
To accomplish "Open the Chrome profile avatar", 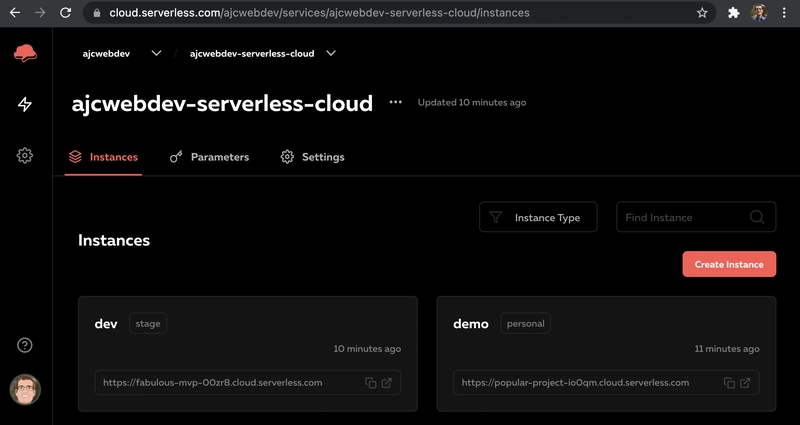I will (759, 13).
